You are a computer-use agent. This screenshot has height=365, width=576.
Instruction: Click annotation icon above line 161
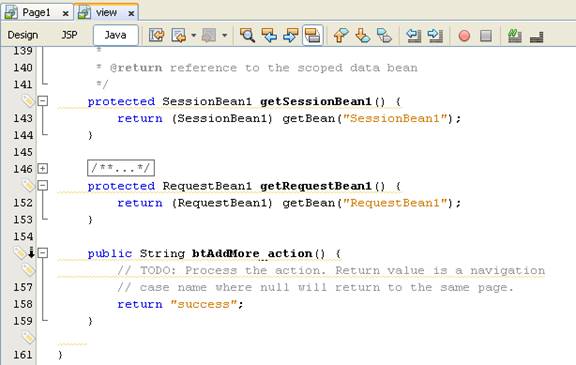[28, 337]
